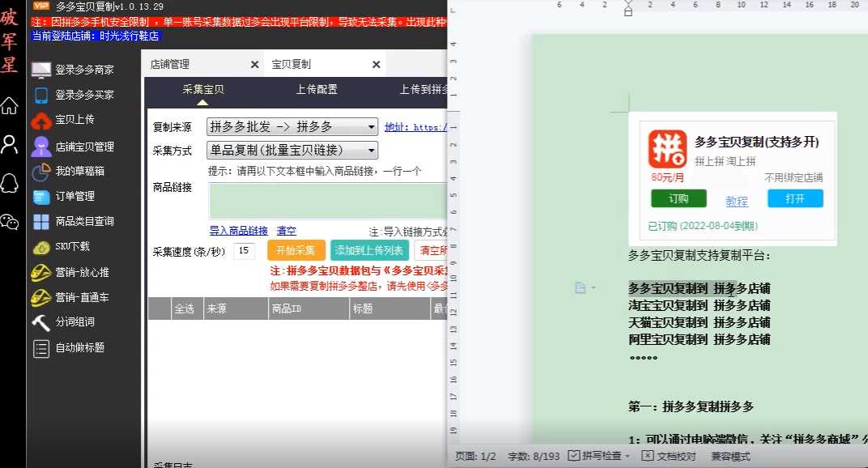
Task: Click the 清空所有 button
Action: tap(432, 250)
